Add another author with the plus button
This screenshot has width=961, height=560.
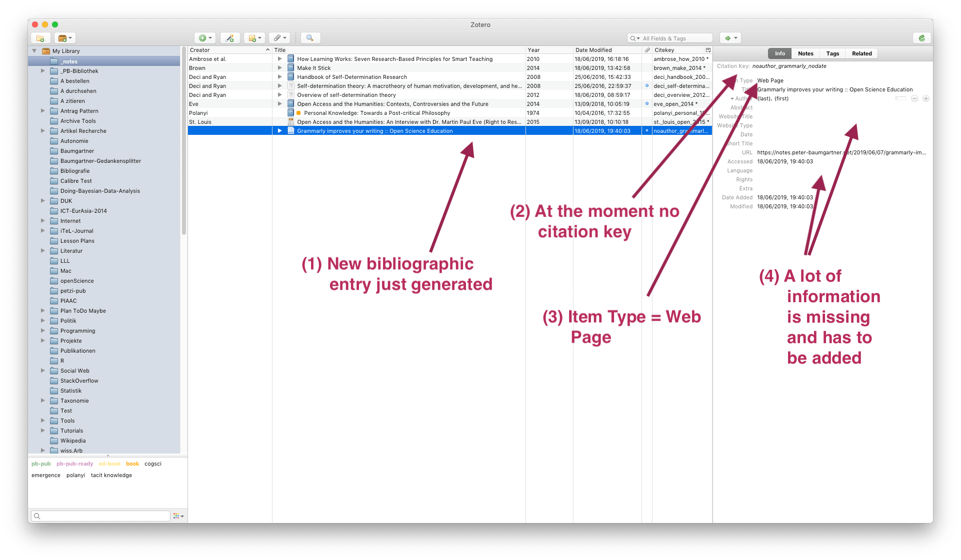926,98
